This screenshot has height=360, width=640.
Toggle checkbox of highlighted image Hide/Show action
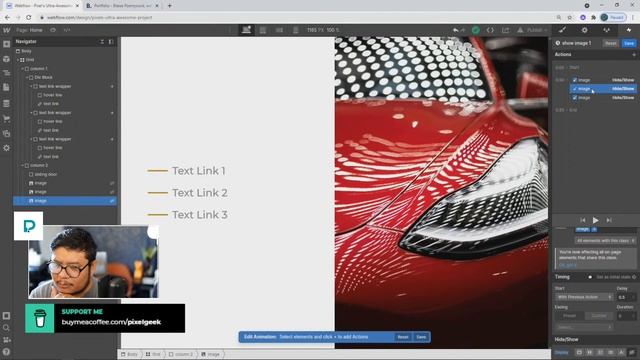click(575, 89)
